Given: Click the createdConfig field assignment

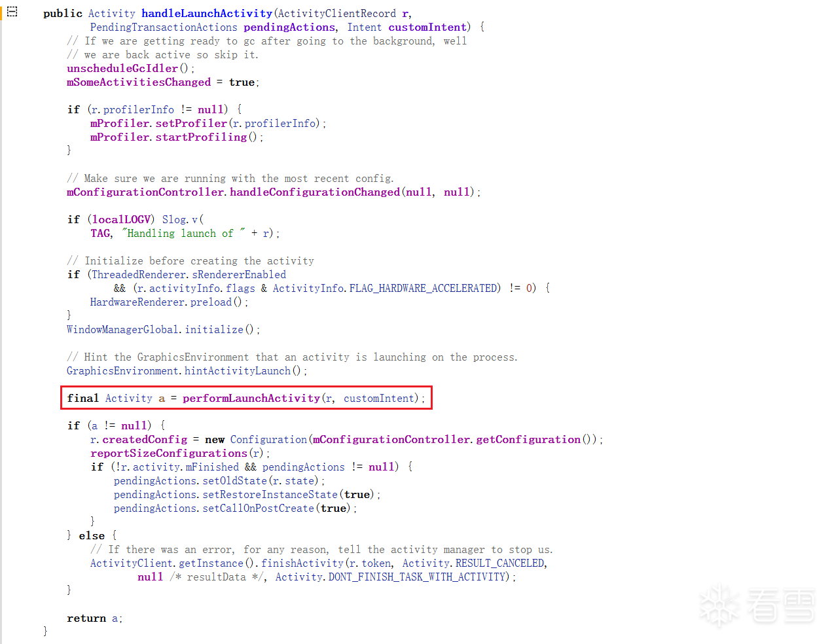Looking at the screenshot, I should tap(145, 439).
